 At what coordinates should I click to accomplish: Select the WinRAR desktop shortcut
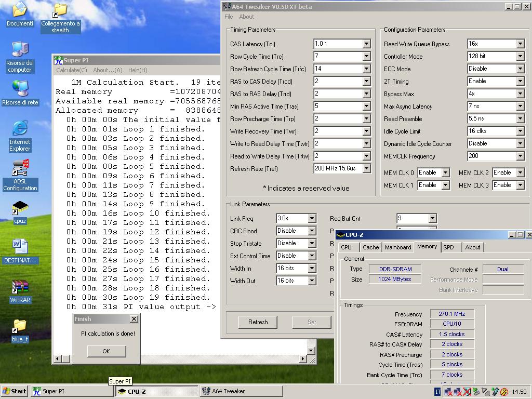pyautogui.click(x=20, y=291)
